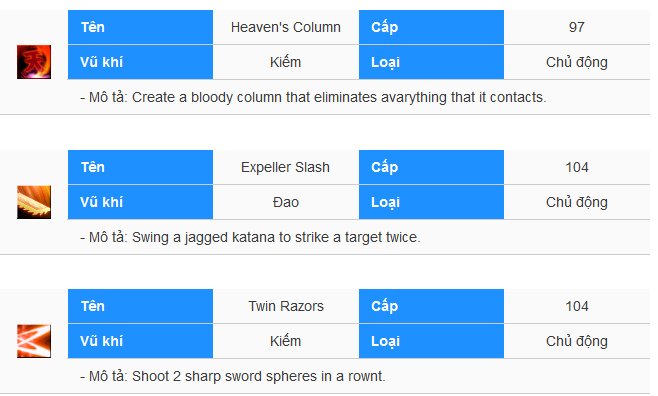This screenshot has height=396, width=658.
Task: Click Twin Razors 'Vũ khí' header cell
Action: point(140,341)
